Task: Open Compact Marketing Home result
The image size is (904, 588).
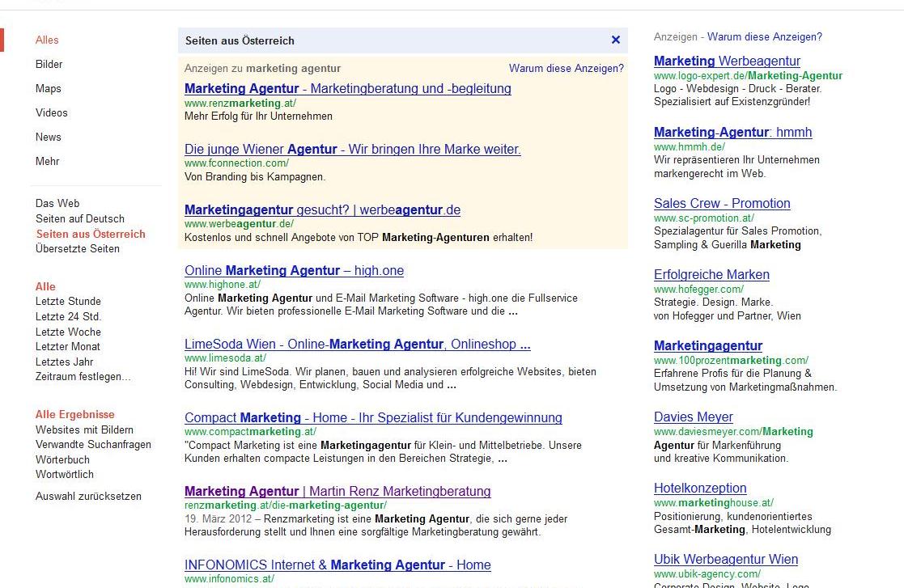Action: (373, 417)
